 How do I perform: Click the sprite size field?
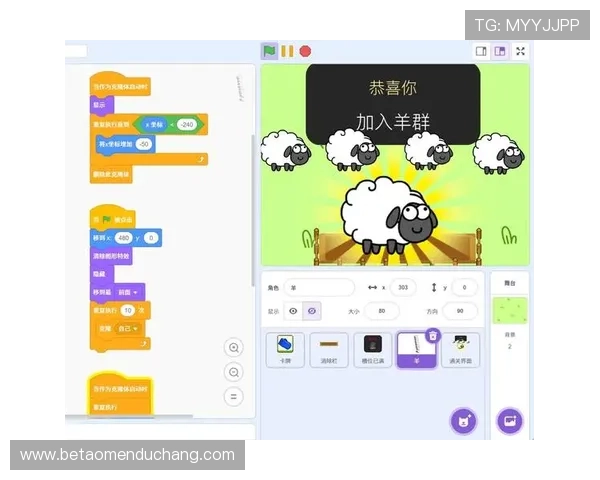point(382,311)
